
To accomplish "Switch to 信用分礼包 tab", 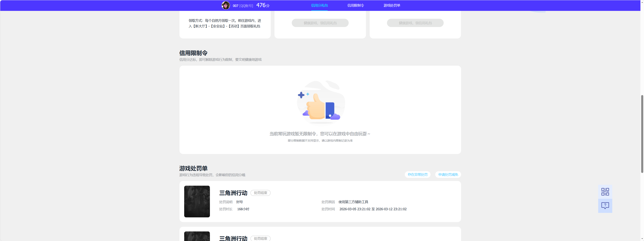I will pyautogui.click(x=319, y=5).
